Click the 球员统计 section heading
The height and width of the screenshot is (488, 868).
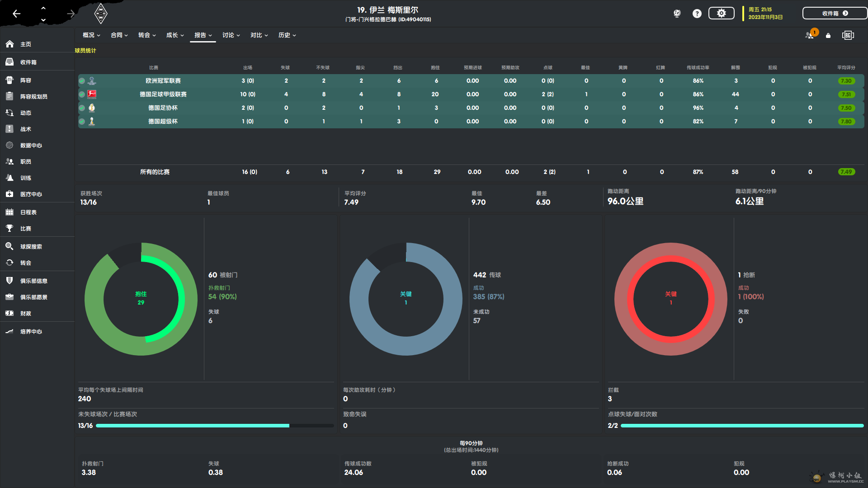85,51
